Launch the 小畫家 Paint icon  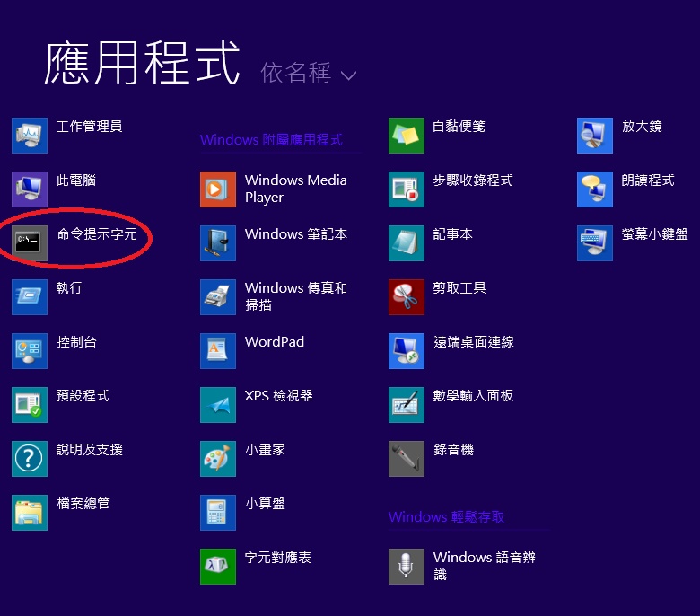[218, 459]
